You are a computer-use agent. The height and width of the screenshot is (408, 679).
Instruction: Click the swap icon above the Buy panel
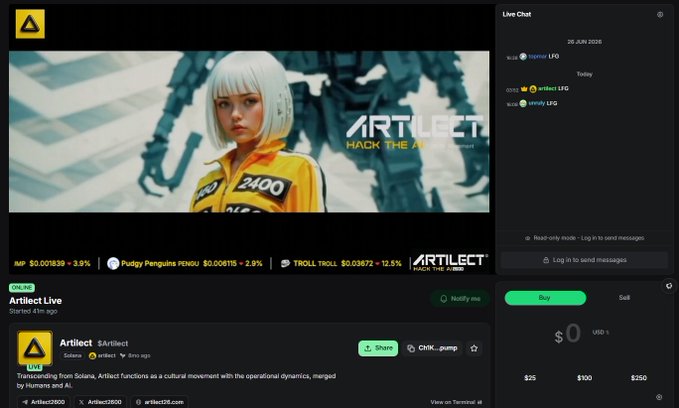(x=669, y=286)
